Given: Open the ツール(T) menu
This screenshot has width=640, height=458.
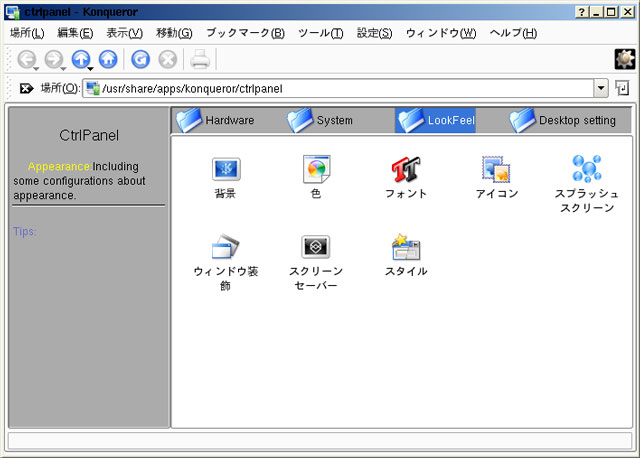Looking at the screenshot, I should 320,33.
